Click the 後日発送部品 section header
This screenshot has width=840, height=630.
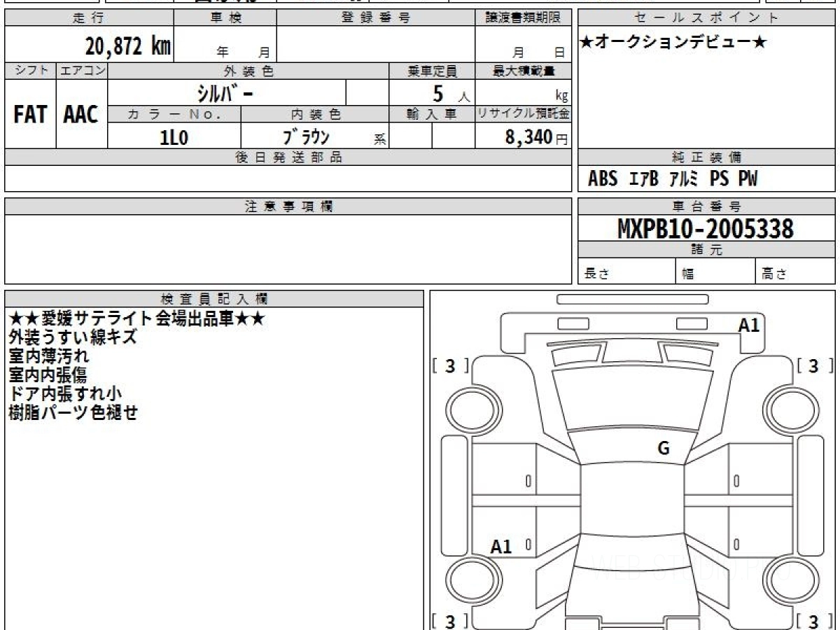pyautogui.click(x=288, y=157)
